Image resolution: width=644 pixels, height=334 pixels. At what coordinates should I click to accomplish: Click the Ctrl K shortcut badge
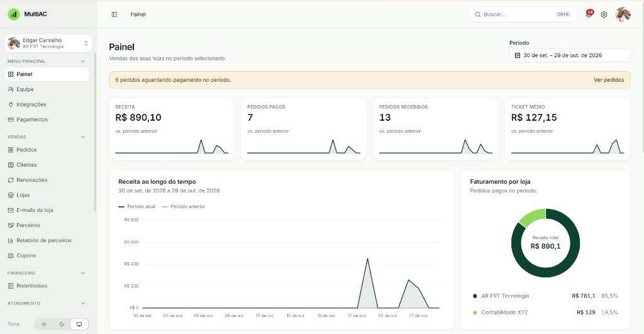(563, 14)
